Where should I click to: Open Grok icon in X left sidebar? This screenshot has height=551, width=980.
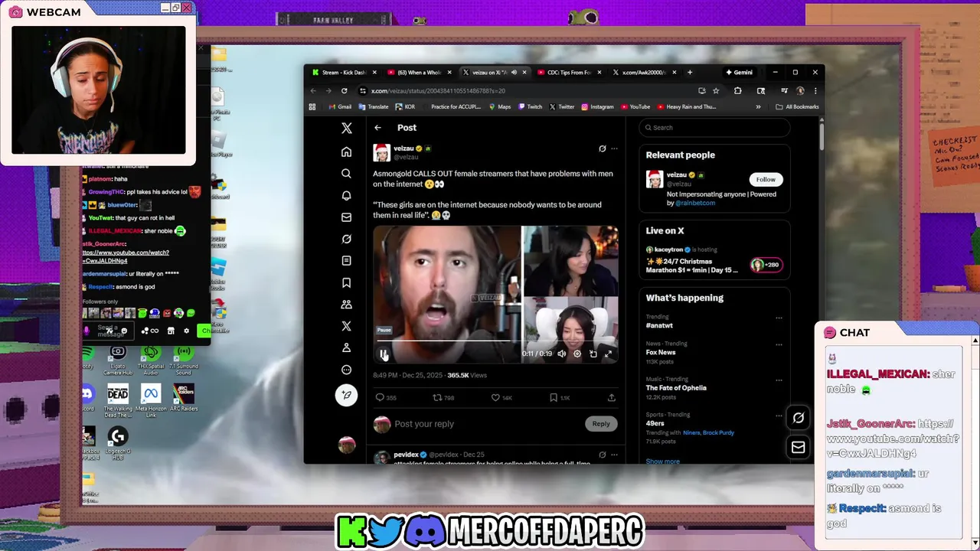click(x=346, y=239)
